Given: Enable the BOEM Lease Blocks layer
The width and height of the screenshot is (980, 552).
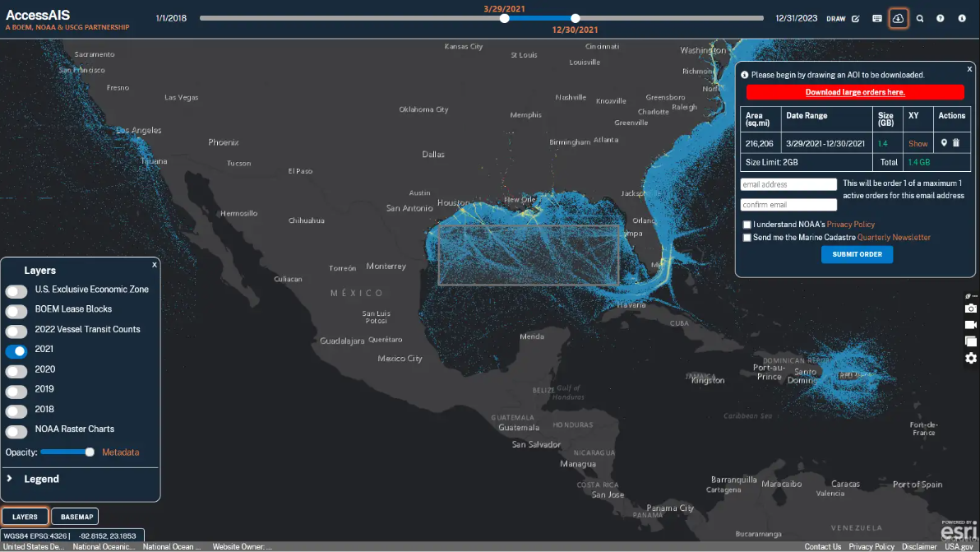Looking at the screenshot, I should 16,311.
